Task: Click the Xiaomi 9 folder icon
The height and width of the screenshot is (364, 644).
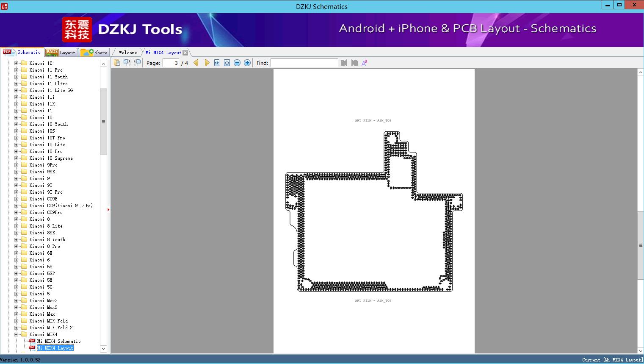Action: [24, 178]
